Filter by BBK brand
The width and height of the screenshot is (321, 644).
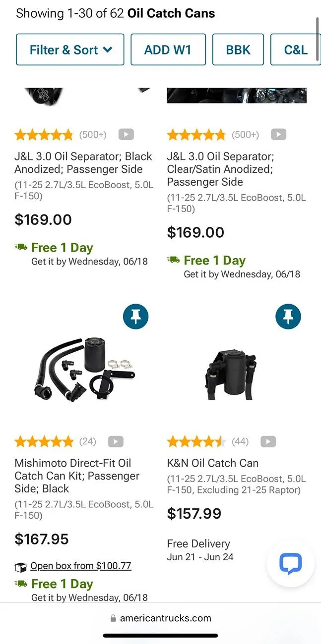(238, 50)
